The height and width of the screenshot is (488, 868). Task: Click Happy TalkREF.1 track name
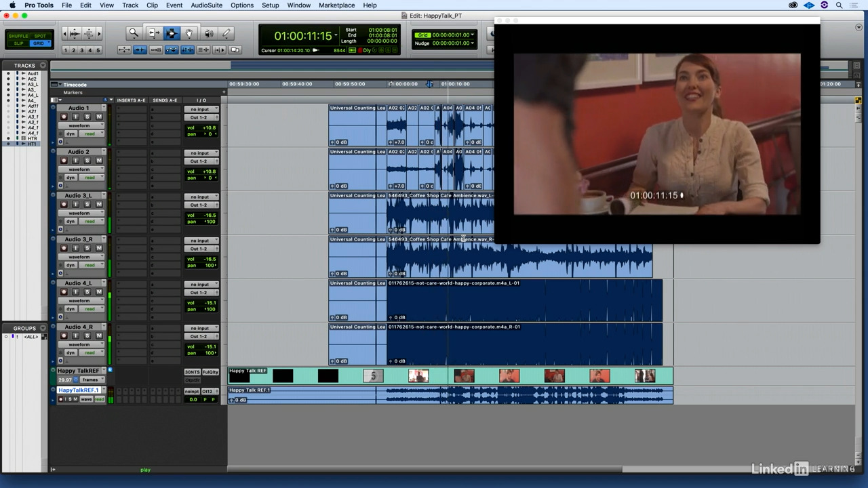pyautogui.click(x=79, y=390)
